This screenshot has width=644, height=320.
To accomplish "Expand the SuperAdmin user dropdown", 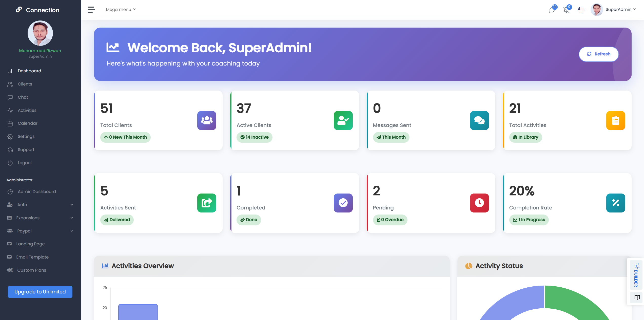I will (x=620, y=10).
